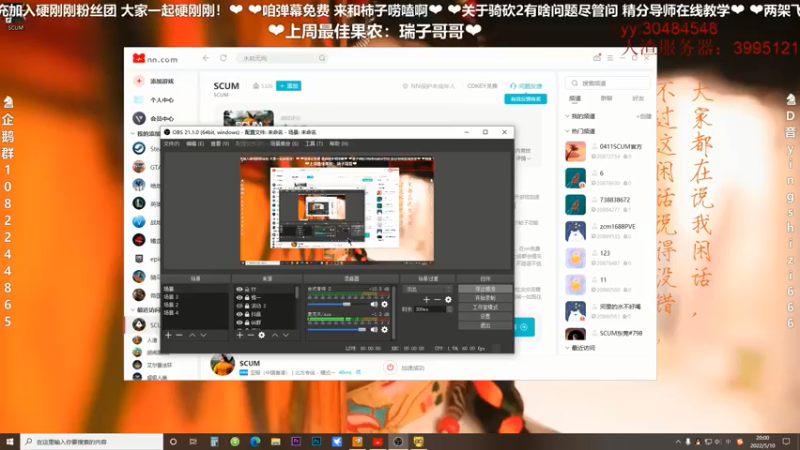The width and height of the screenshot is (800, 450).
Task: Open scene transition type dropdown
Action: click(x=428, y=289)
